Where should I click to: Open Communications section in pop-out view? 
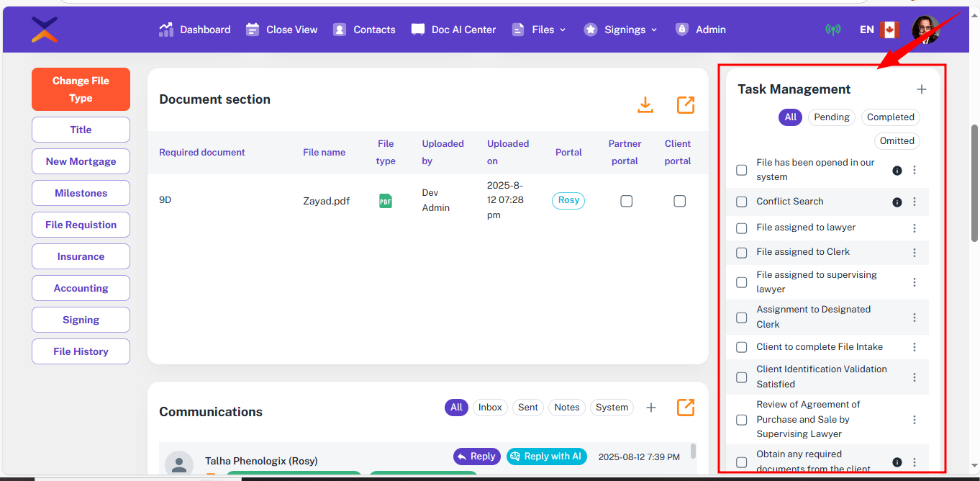tap(686, 408)
